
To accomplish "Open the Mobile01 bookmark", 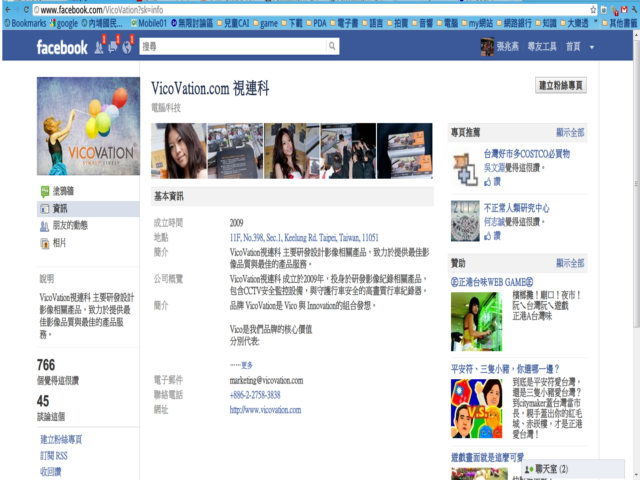I will (x=149, y=23).
